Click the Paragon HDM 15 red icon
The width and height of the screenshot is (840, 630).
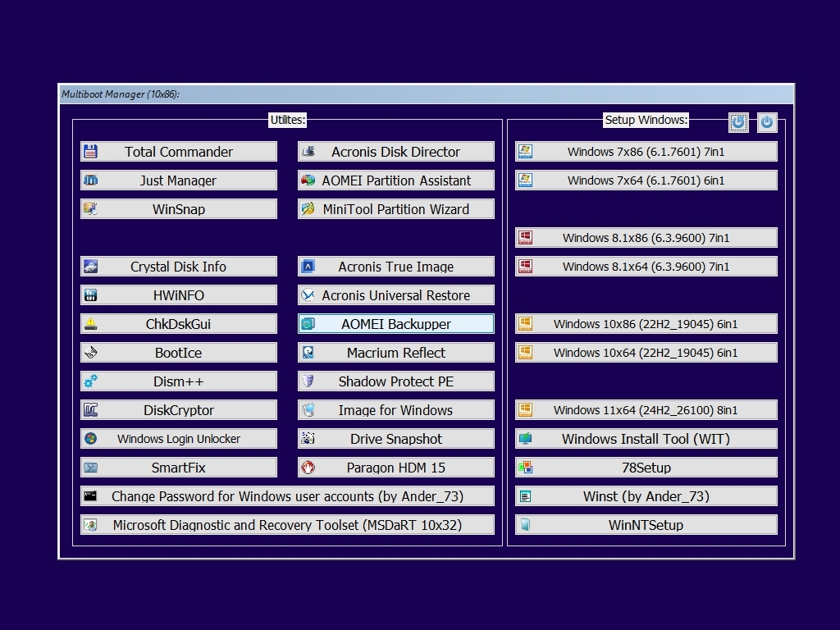click(308, 467)
